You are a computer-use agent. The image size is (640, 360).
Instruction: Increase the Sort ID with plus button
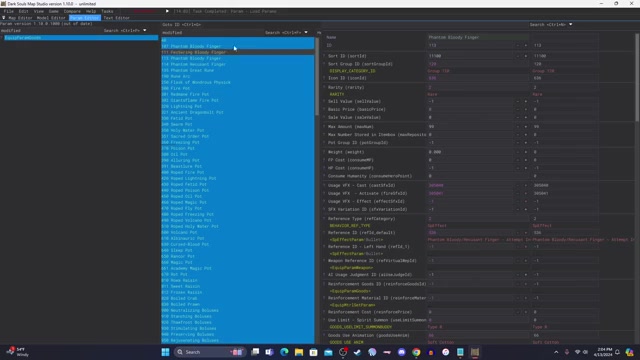tap(526, 56)
